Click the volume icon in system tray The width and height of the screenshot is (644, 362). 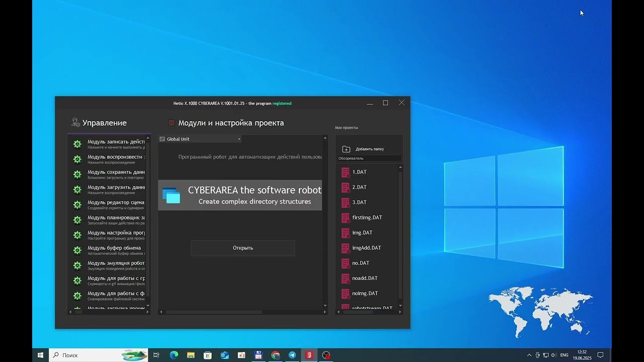pyautogui.click(x=554, y=355)
